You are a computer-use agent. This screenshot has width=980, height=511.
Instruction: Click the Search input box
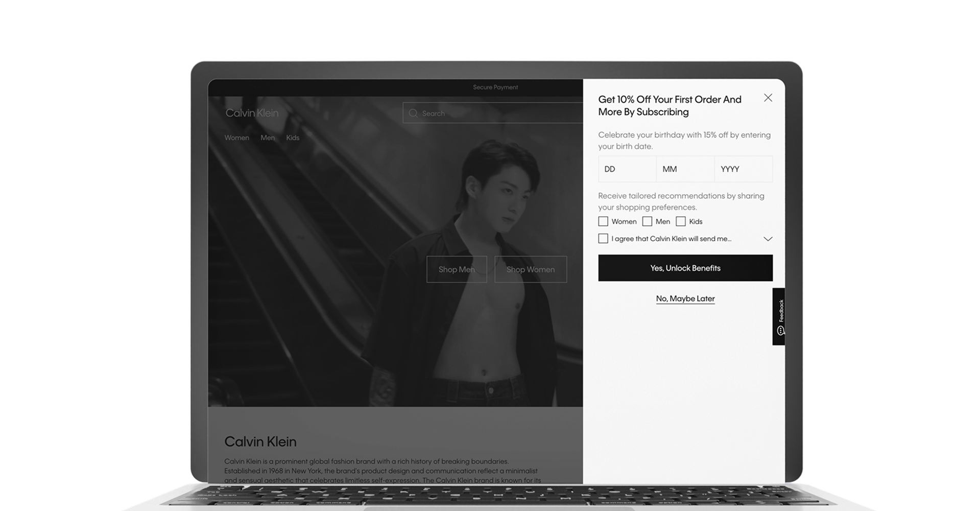(x=493, y=113)
